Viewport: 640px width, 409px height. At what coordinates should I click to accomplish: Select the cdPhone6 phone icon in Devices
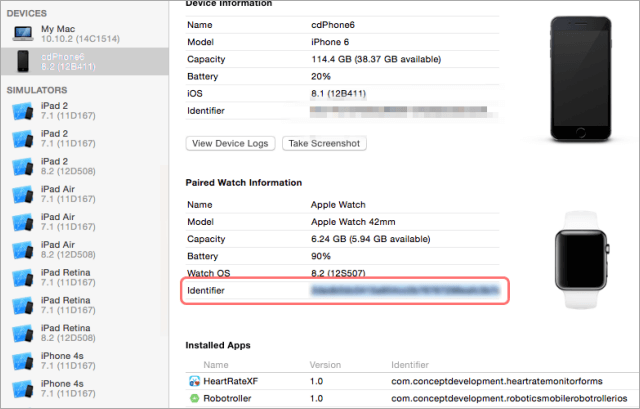[23, 61]
